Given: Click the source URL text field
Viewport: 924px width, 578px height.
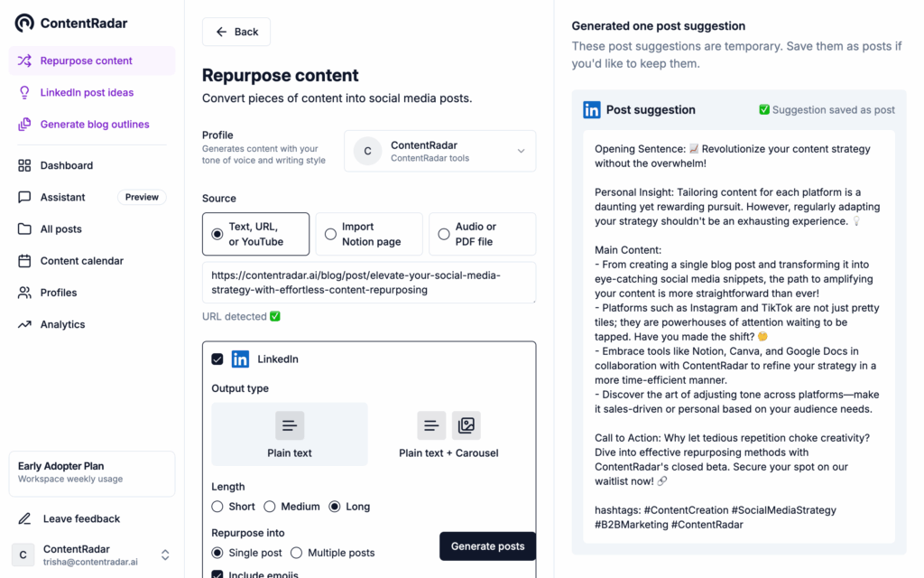Looking at the screenshot, I should point(368,283).
